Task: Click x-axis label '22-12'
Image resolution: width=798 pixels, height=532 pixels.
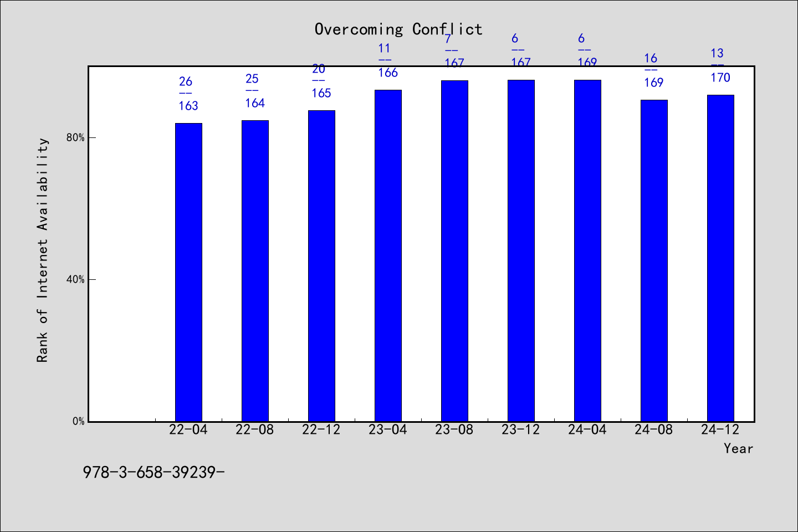Action: coord(321,429)
